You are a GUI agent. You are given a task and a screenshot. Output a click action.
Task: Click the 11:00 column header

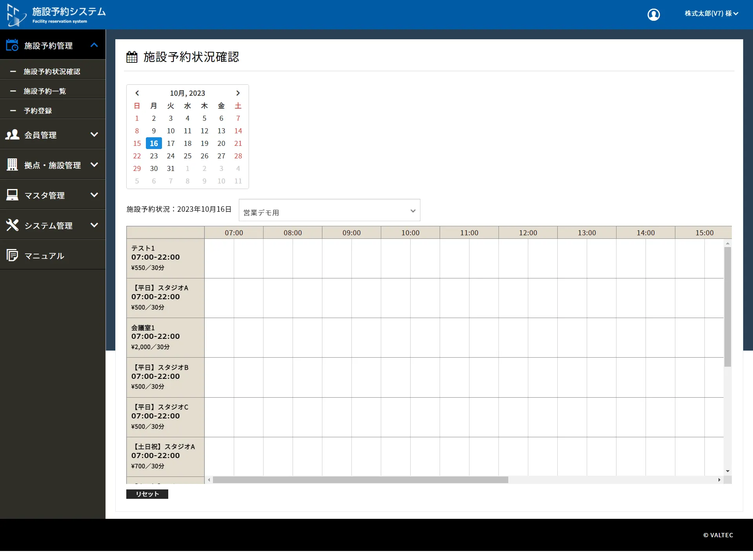(469, 233)
